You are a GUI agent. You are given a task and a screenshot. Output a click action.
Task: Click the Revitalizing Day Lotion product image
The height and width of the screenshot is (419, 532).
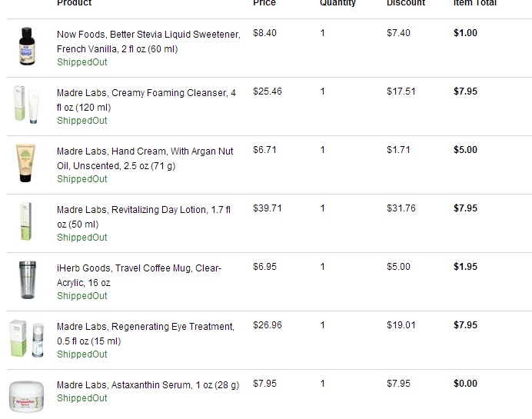(x=27, y=222)
